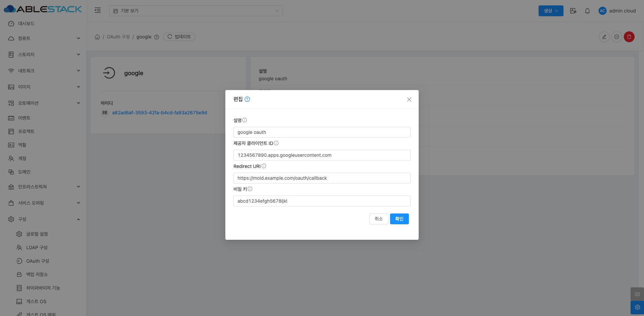644x316 pixels.
Task: Click the help icon beside 편집 title
Action: click(x=247, y=99)
